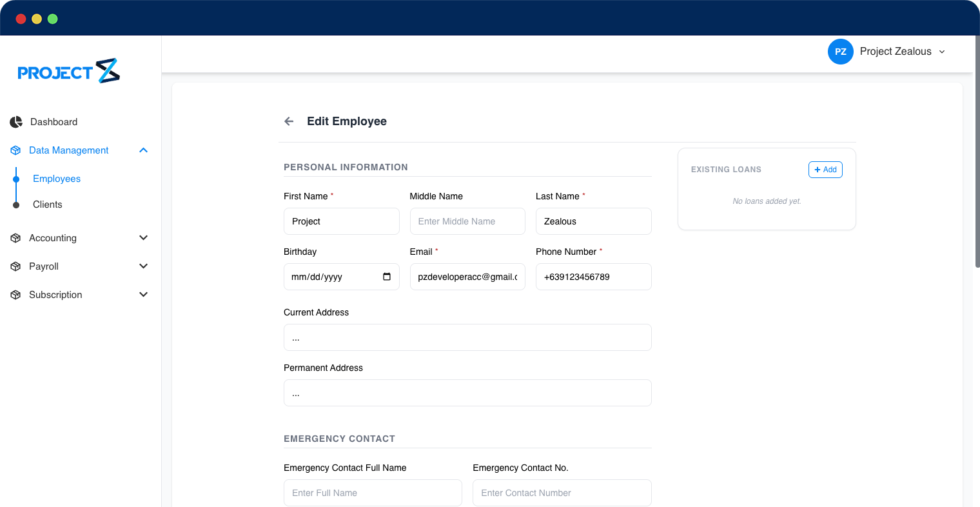The height and width of the screenshot is (507, 980).
Task: Select Employees in the sidebar
Action: (57, 179)
